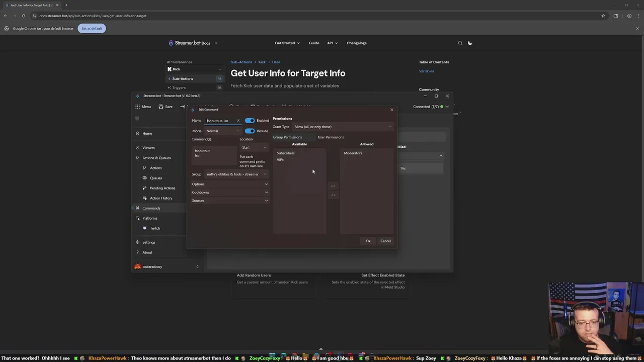Open the Pending Actions icon

click(145, 188)
